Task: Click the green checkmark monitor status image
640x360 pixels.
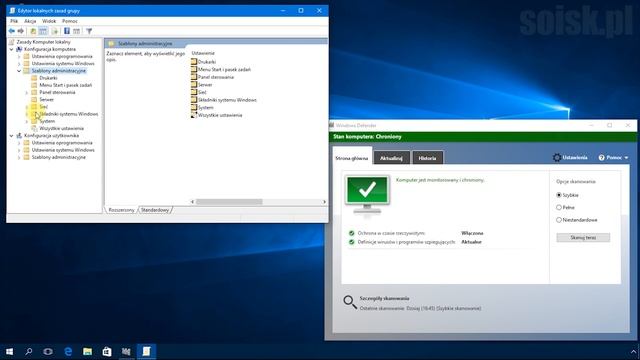Action: (x=367, y=194)
